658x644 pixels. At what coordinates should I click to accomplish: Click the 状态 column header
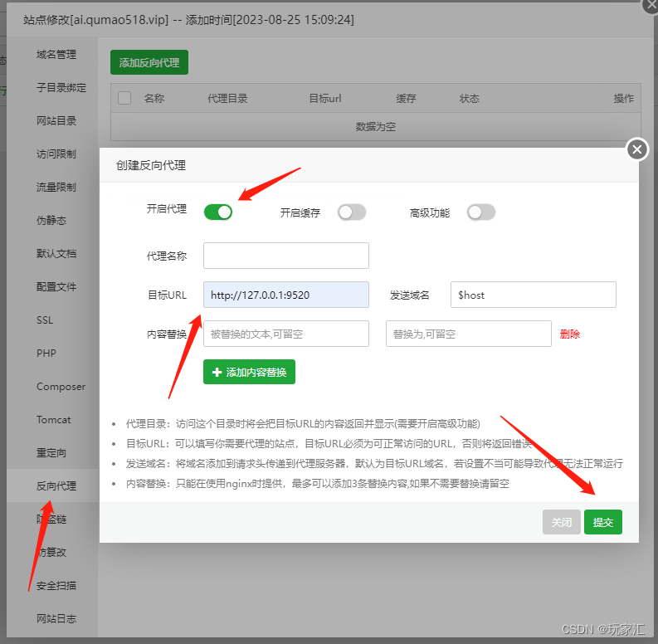click(469, 99)
